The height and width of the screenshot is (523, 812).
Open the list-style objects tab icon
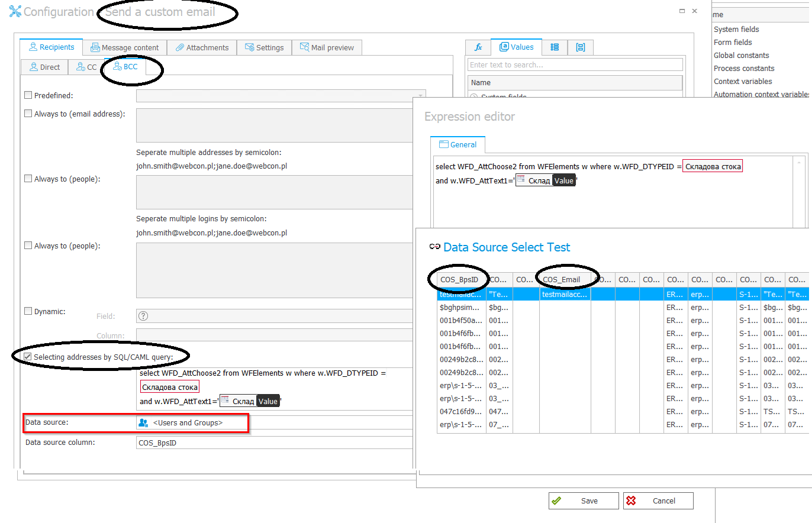tap(555, 47)
